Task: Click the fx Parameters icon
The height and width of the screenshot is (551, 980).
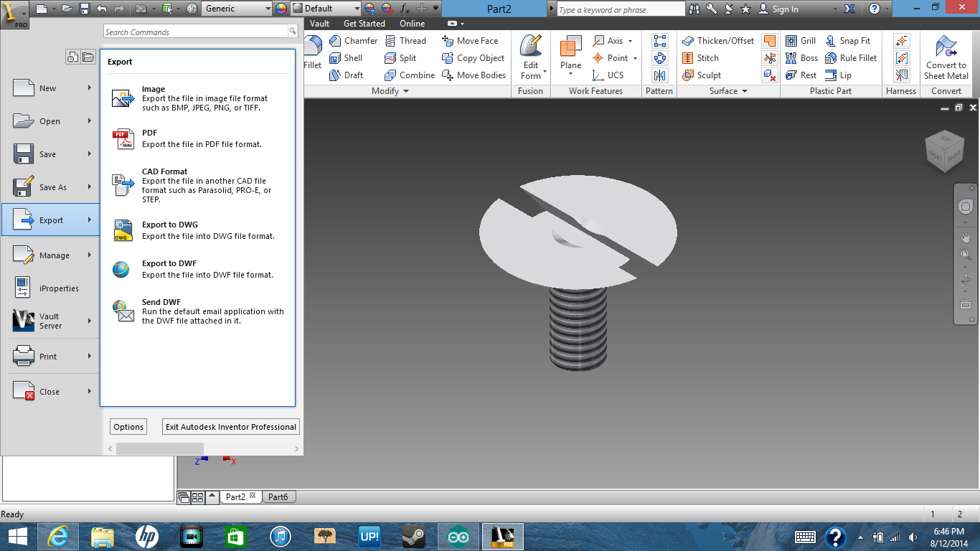Action: tap(405, 9)
